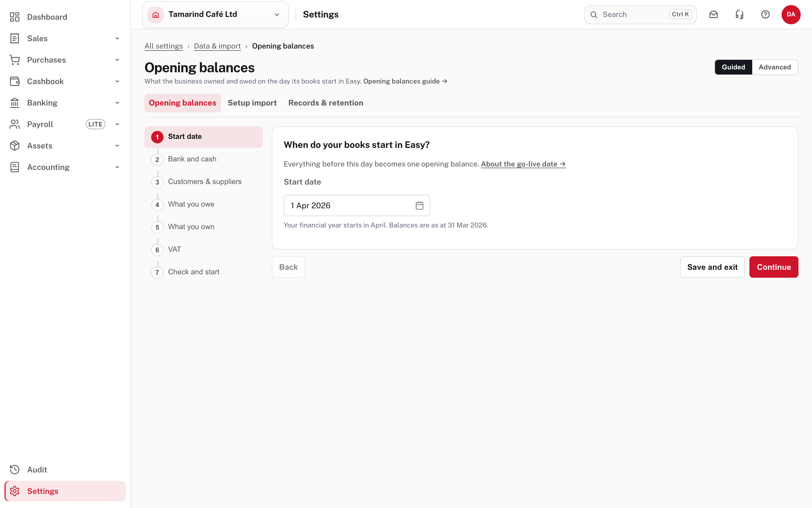812x508 pixels.
Task: Select the Opening balances tab
Action: click(x=182, y=103)
